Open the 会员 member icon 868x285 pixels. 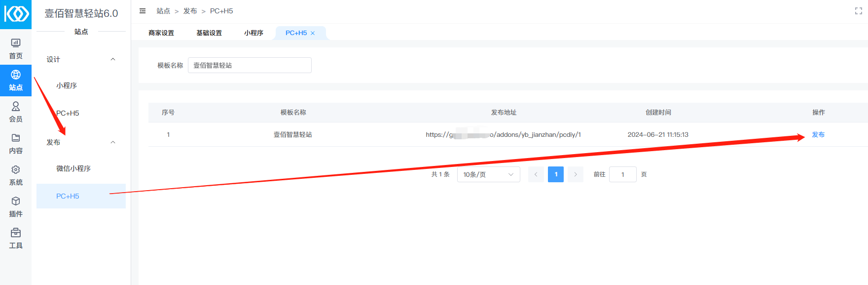tap(16, 106)
